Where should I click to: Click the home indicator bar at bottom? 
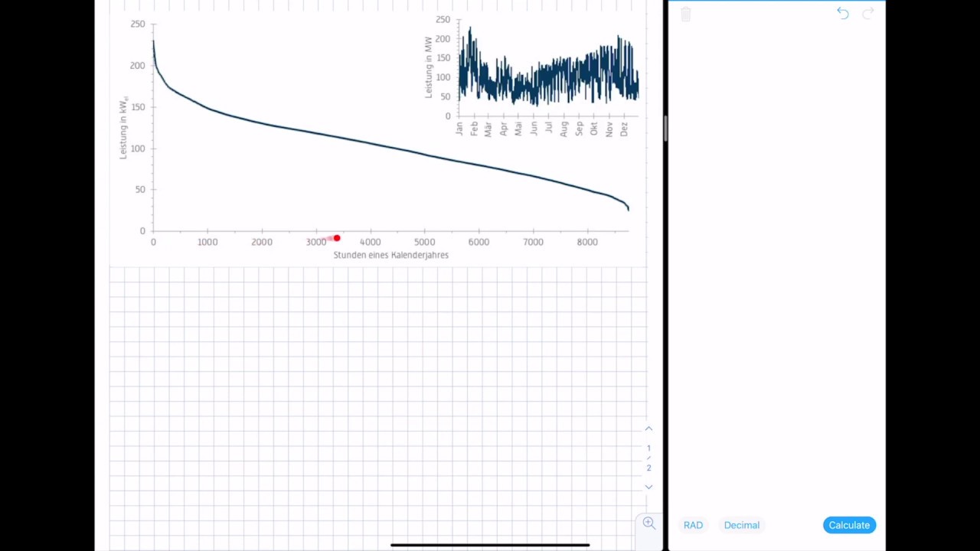pos(490,545)
